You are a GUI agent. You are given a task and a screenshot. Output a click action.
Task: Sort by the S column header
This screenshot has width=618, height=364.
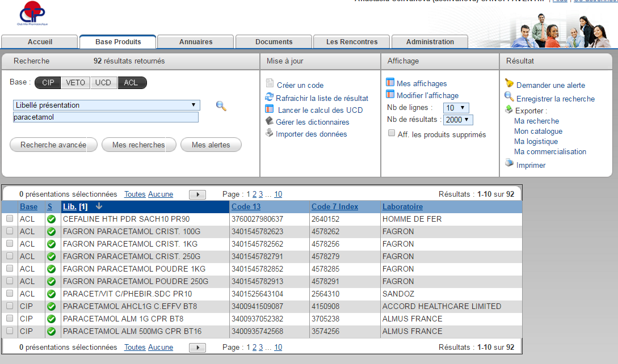point(50,206)
